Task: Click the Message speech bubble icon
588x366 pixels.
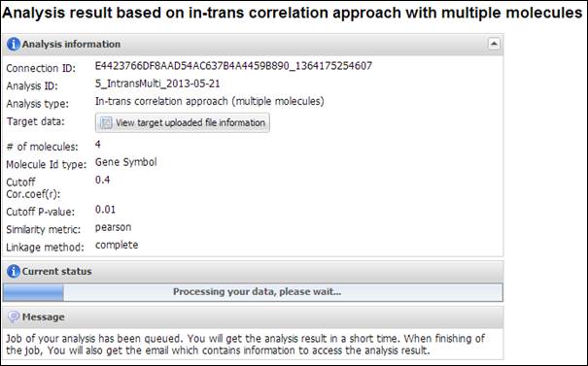Action: point(14,316)
